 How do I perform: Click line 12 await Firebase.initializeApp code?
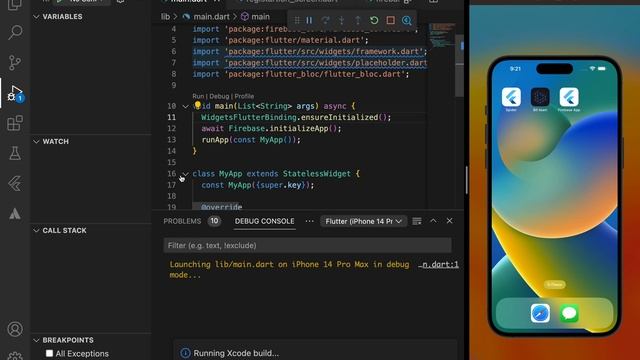click(x=271, y=129)
